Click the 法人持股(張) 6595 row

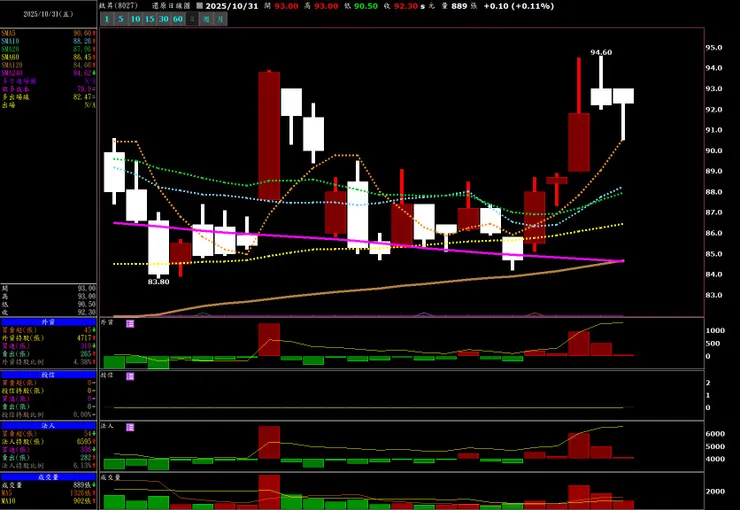click(49, 442)
